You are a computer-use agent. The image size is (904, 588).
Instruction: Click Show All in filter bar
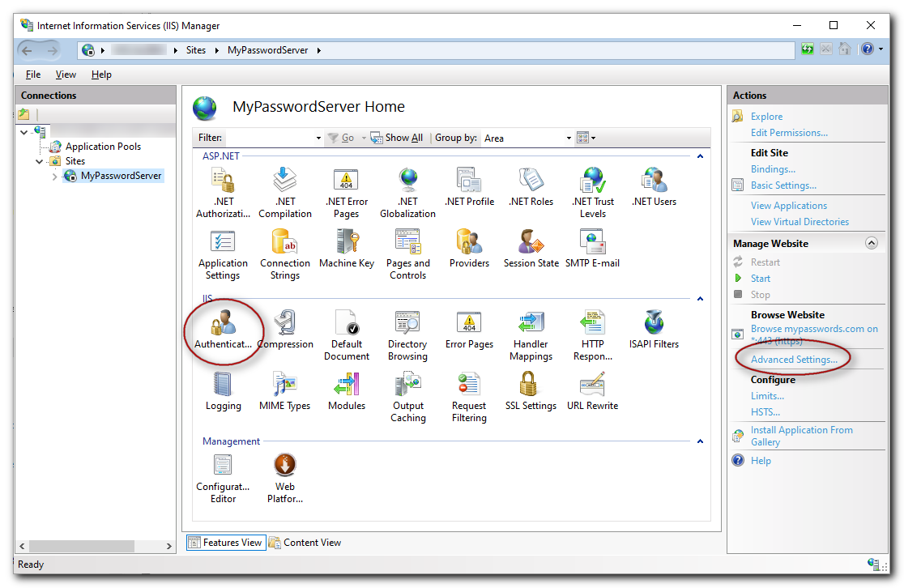click(x=397, y=138)
